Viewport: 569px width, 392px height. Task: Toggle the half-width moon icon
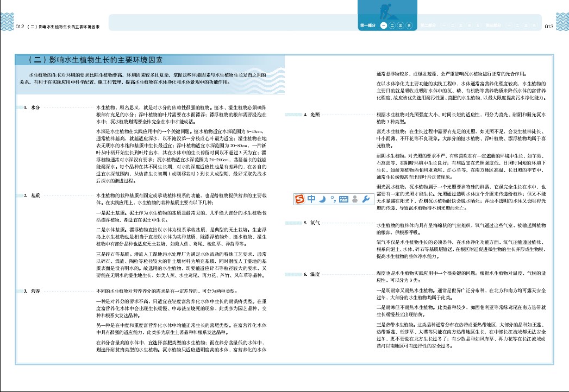pyautogui.click(x=322, y=199)
